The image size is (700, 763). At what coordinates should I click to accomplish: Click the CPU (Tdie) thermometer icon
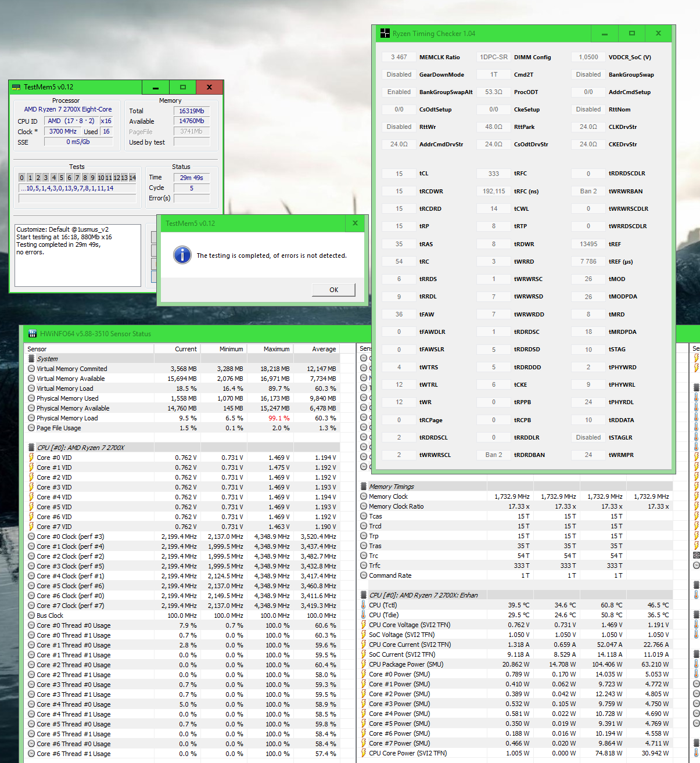(364, 615)
